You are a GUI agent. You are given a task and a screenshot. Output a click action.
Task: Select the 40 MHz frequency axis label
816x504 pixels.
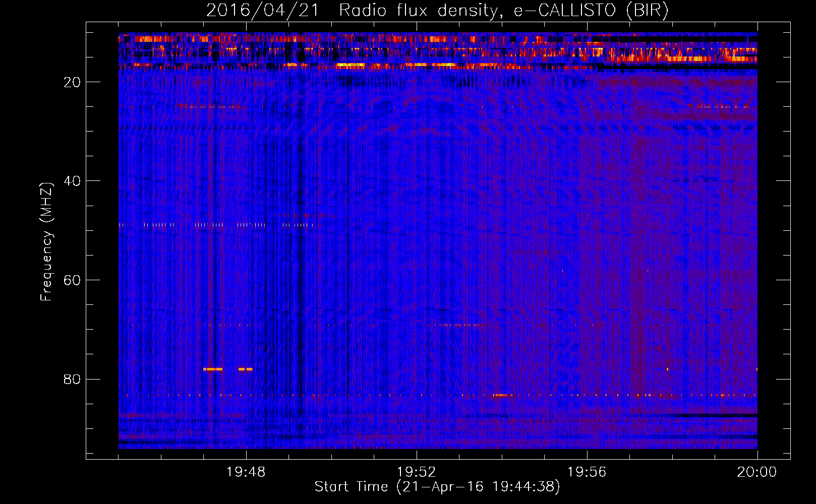(x=72, y=181)
